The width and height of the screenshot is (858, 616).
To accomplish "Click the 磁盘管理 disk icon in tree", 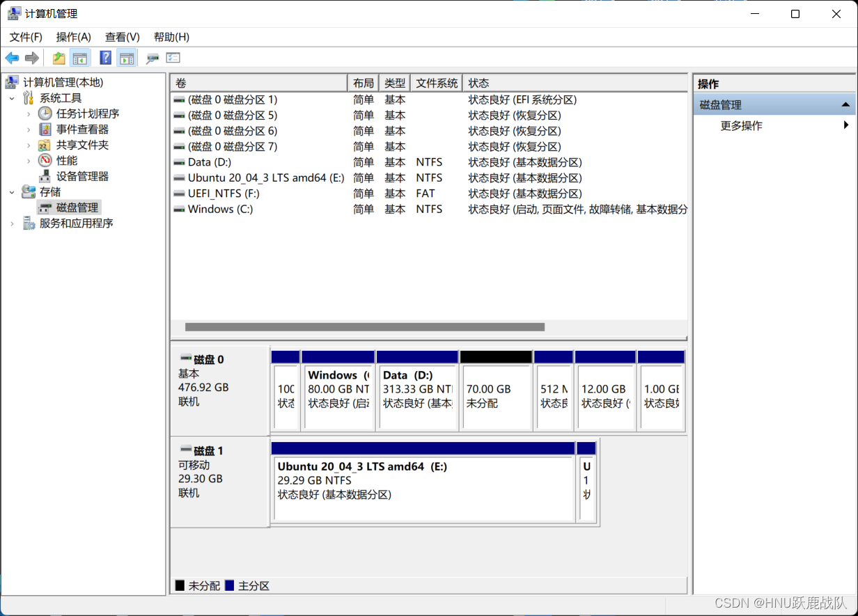I will (45, 207).
